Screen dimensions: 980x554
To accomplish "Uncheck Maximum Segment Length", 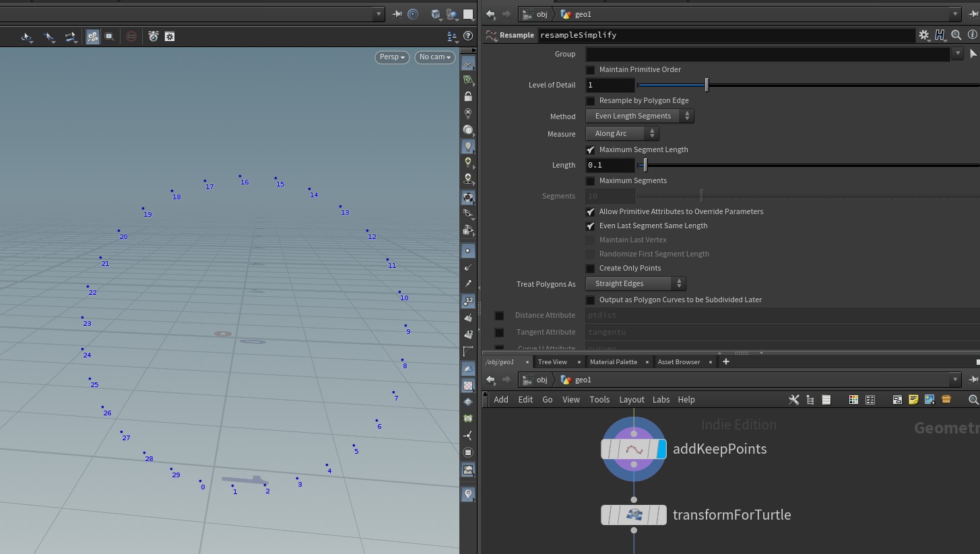I will (x=590, y=150).
